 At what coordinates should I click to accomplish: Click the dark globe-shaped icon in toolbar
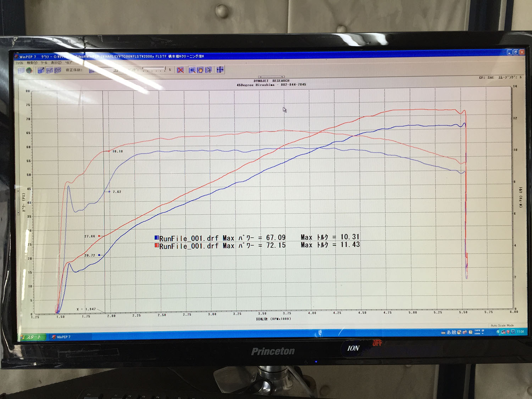29,70
